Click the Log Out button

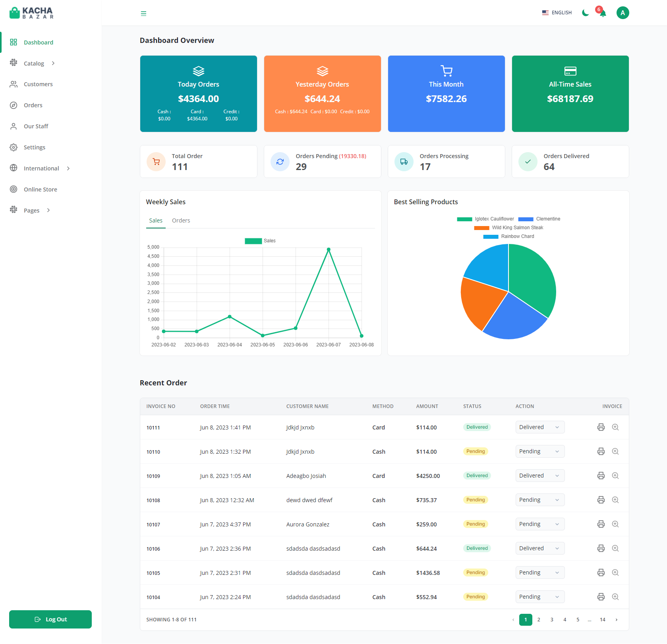(x=50, y=619)
